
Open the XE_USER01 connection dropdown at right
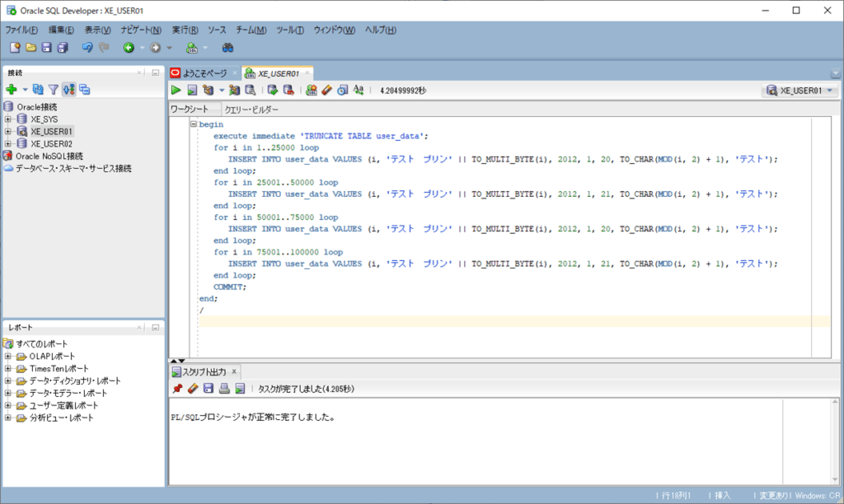coord(829,91)
